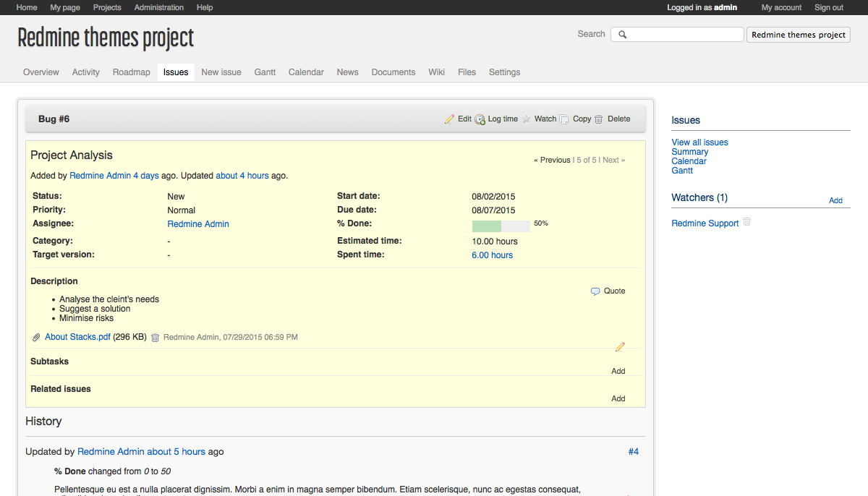The height and width of the screenshot is (496, 868).
Task: Click the Search label link
Action: (591, 34)
